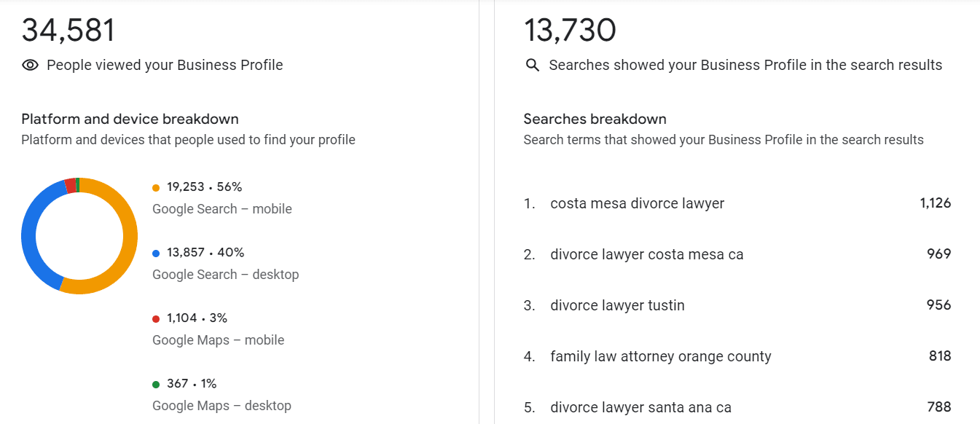Select 'divorce lawyer santa ana ca' term
This screenshot has height=424, width=980.
640,408
